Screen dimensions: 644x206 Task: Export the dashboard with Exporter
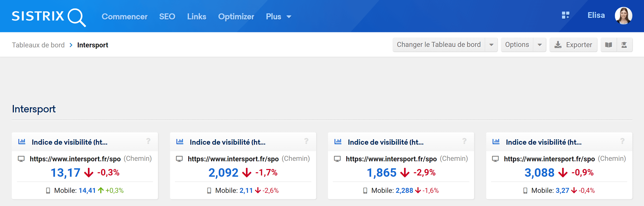pos(573,45)
